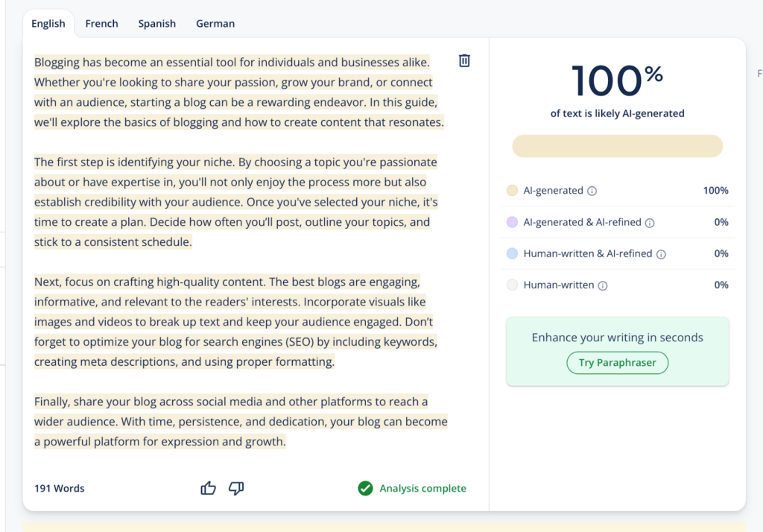Delete the analyzed text using the trash icon
This screenshot has width=763, height=532.
pos(464,61)
